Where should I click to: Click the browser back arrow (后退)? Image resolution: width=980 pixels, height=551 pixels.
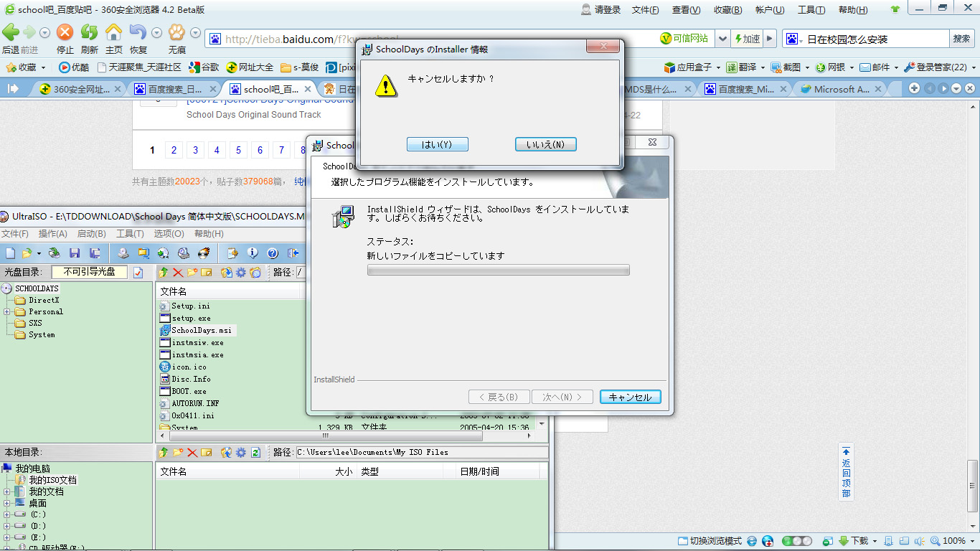(10, 32)
